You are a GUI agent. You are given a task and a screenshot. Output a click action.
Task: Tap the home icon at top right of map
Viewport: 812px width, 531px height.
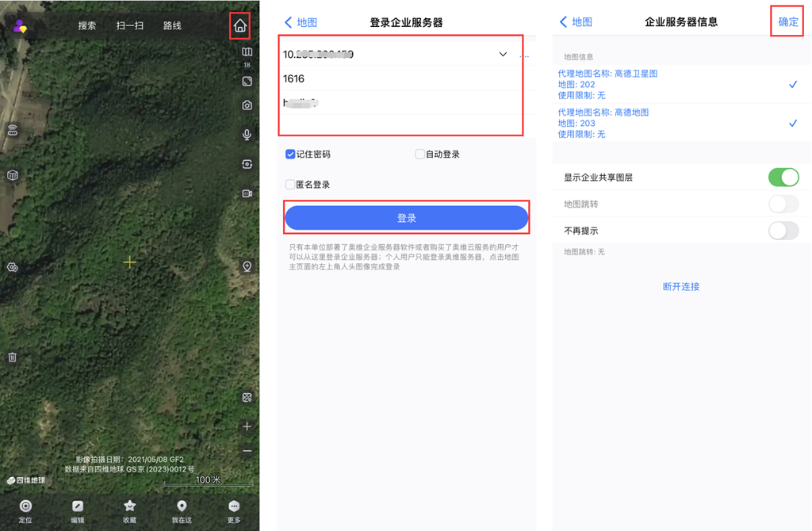click(239, 26)
